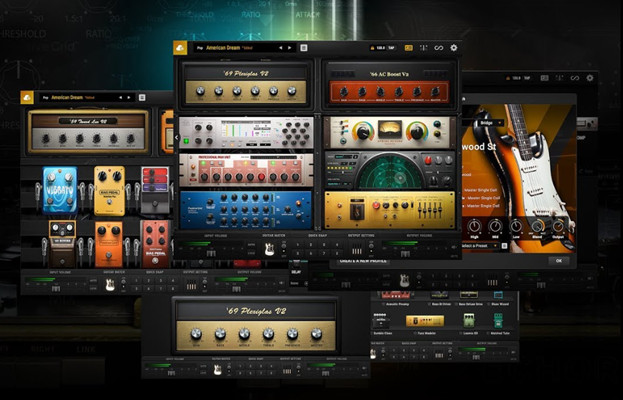Screen dimensions: 623x400
Task: Open the Select a Preset dropdown
Action: click(x=479, y=245)
